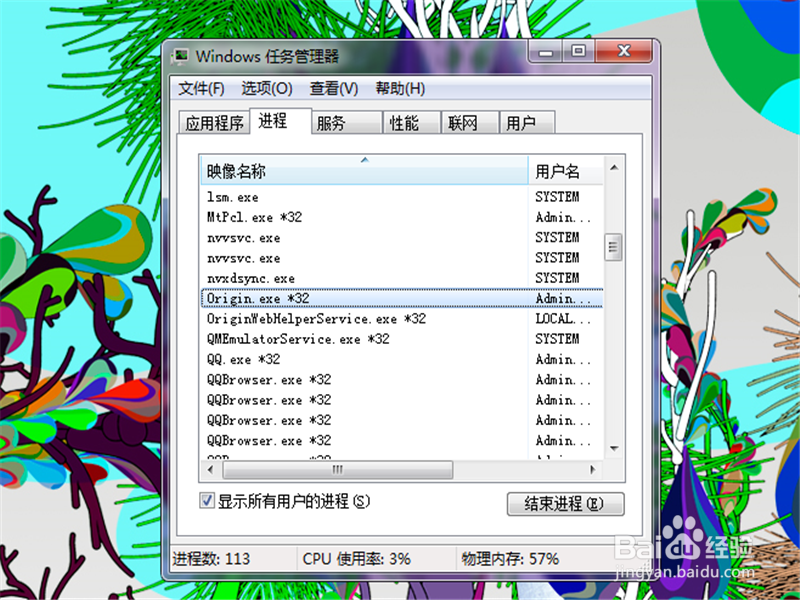The width and height of the screenshot is (800, 600).
Task: Click the vertical scrollbar up arrow
Action: point(614,167)
